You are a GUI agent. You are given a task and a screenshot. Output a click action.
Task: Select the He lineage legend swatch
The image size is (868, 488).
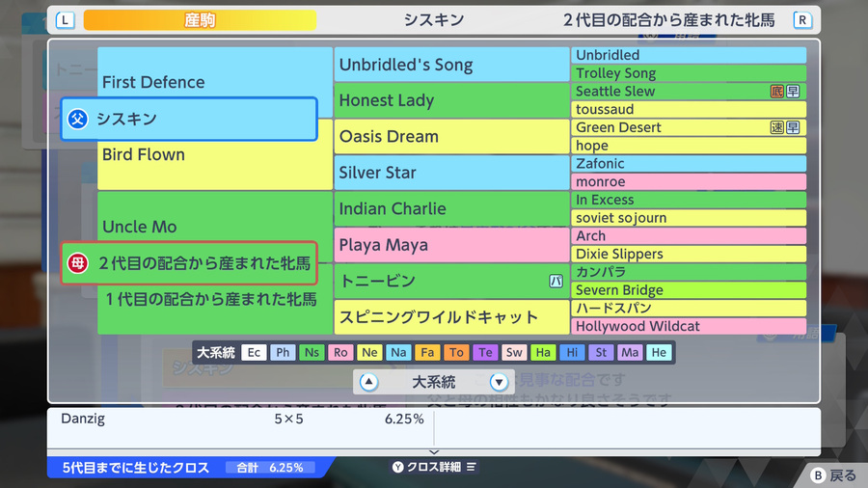coord(659,352)
